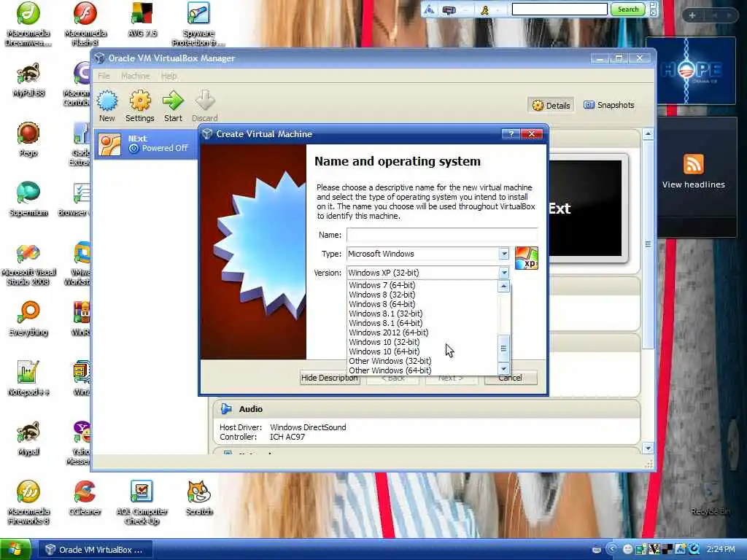Open the Everything search desktop icon
The image size is (747, 560).
point(28,319)
